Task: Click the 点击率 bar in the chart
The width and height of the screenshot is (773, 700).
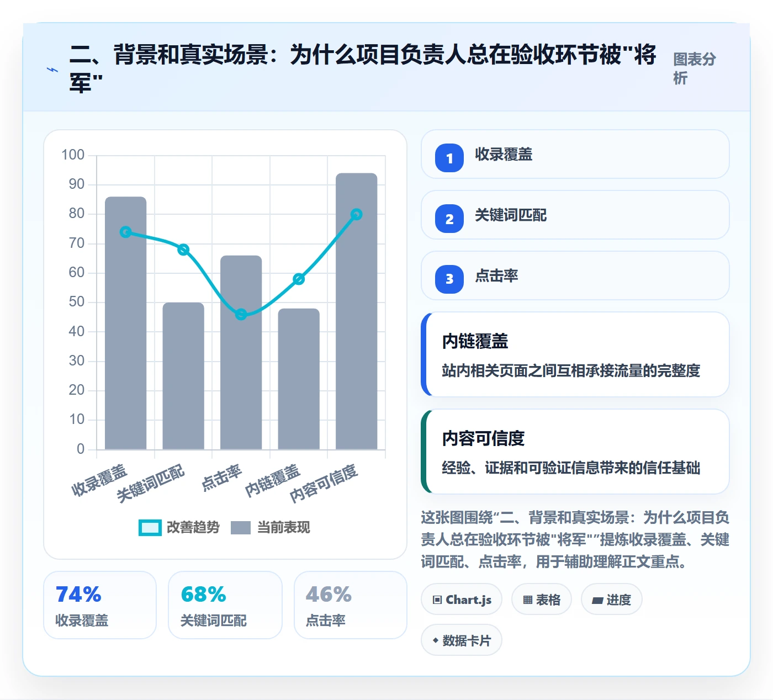Action: [241, 352]
